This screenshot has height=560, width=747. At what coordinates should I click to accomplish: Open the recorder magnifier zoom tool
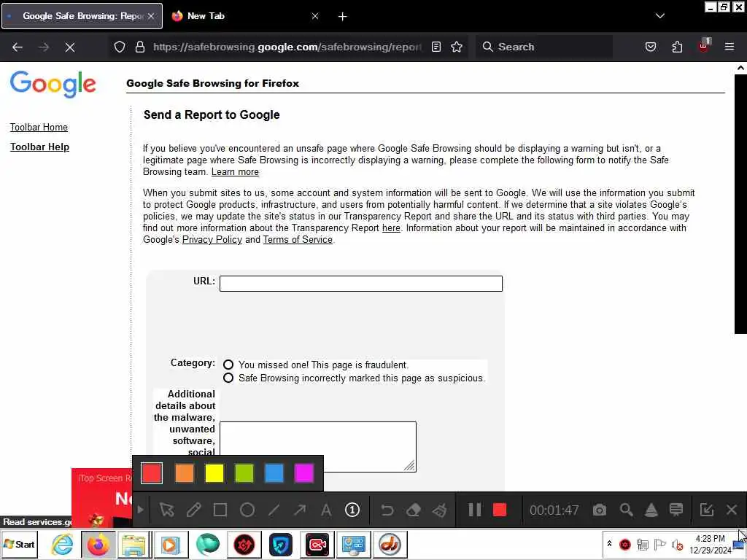pyautogui.click(x=626, y=510)
